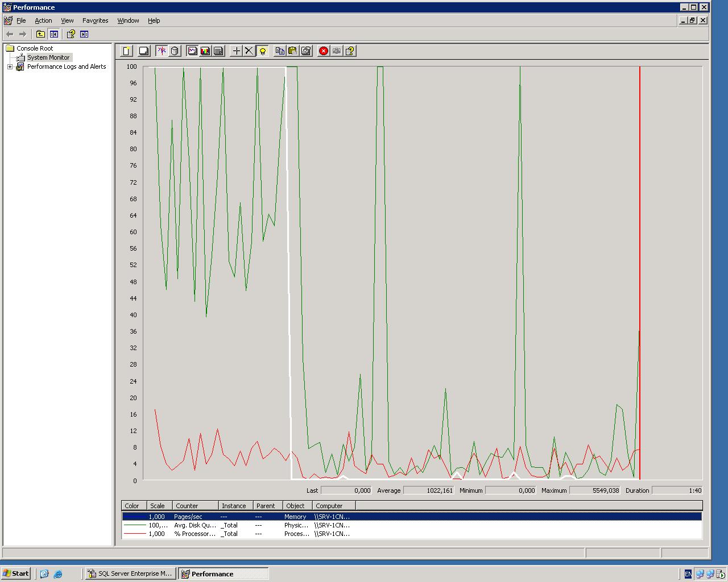Image resolution: width=728 pixels, height=582 pixels.
Task: Switch to View Report mode
Action: click(218, 51)
